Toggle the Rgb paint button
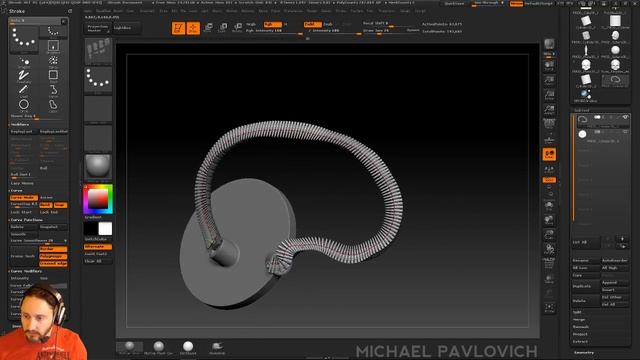 pyautogui.click(x=273, y=24)
